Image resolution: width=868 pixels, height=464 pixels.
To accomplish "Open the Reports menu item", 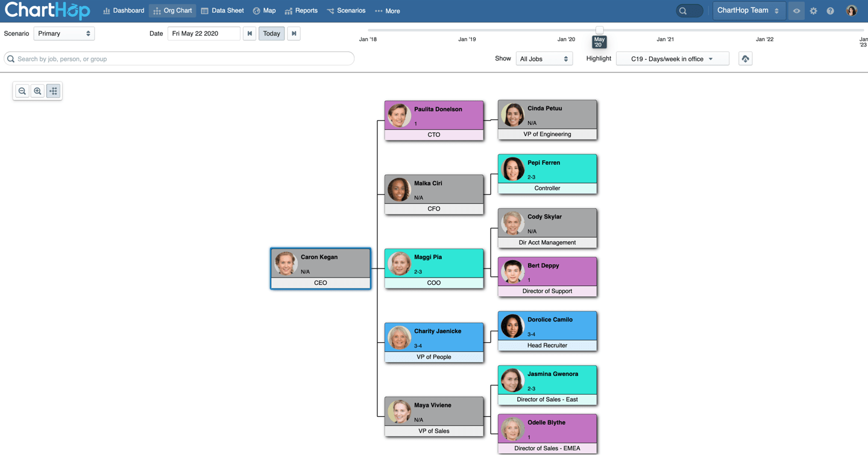I will pos(301,11).
